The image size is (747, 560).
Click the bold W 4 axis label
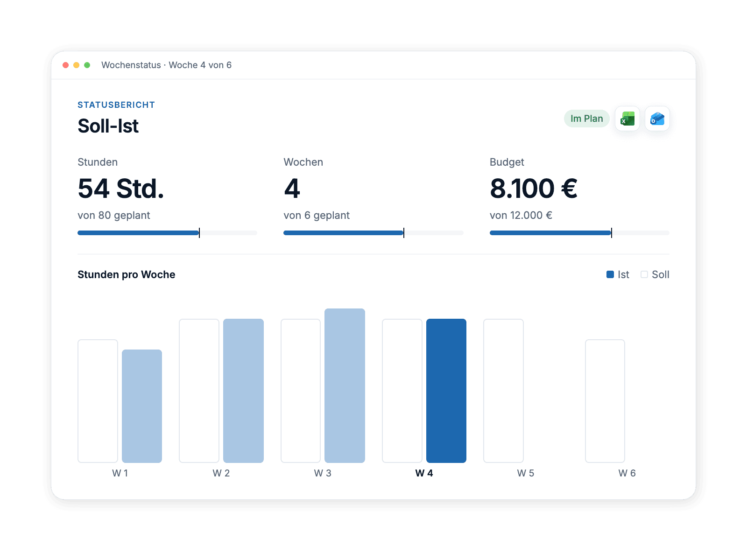pyautogui.click(x=424, y=473)
